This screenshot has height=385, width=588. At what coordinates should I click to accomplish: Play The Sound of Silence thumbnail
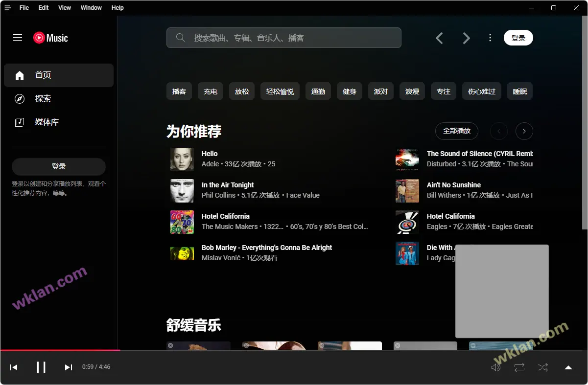click(x=407, y=159)
